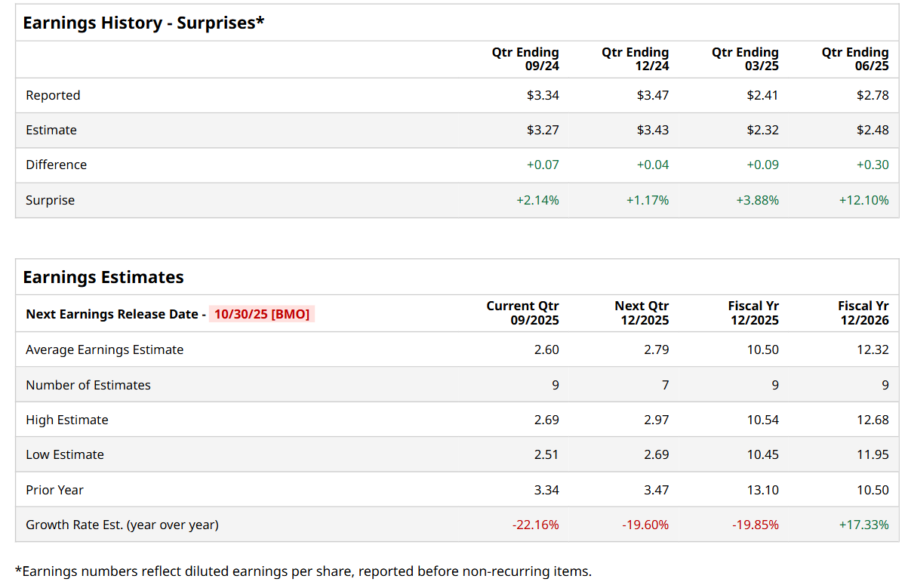Click the Average Earnings Estimate row label
The height and width of the screenshot is (588, 905).
(x=104, y=349)
